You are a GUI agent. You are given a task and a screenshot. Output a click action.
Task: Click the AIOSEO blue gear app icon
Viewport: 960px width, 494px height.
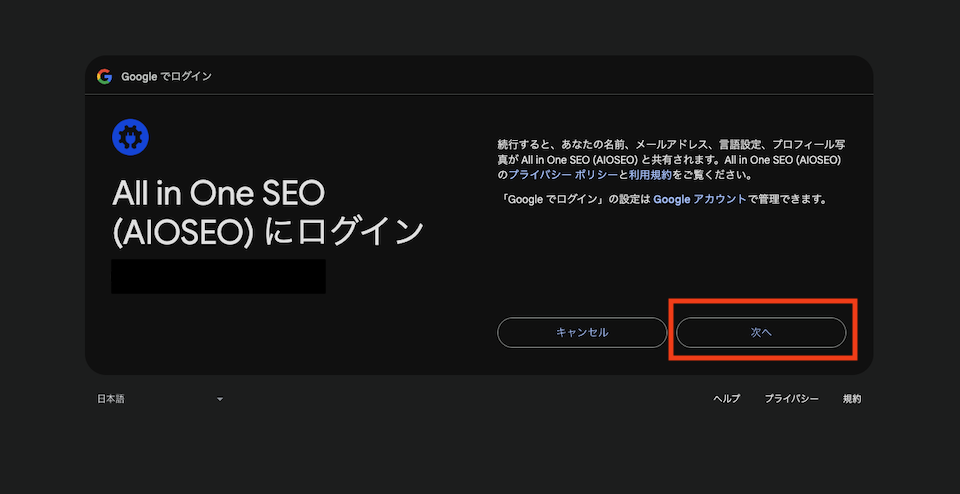[x=130, y=137]
